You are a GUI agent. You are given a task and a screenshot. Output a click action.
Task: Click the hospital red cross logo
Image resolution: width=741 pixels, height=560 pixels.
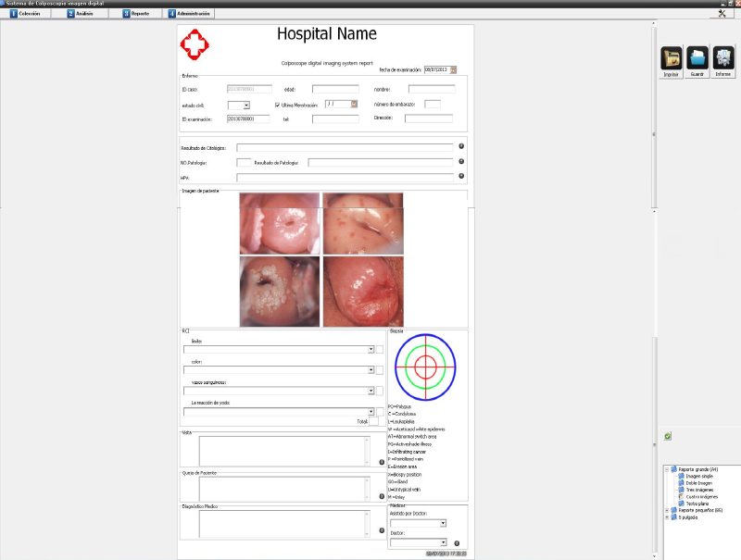[195, 43]
